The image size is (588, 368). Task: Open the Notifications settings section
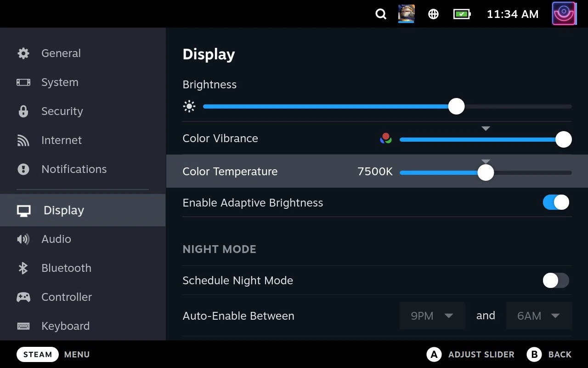pos(73,169)
